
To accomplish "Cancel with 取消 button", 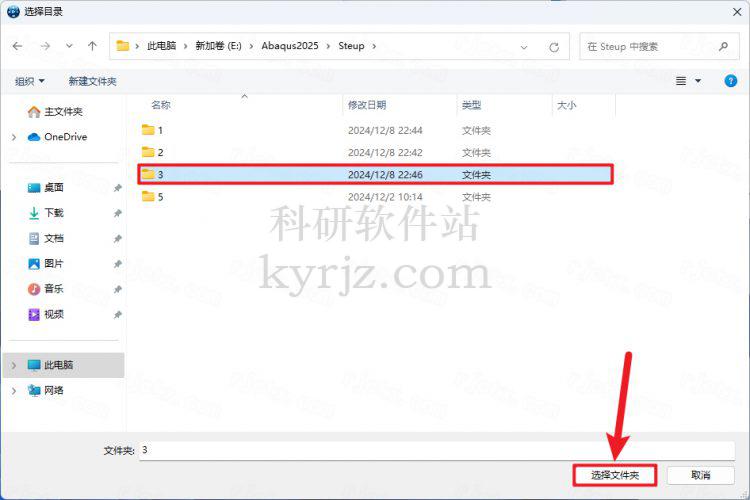I will pyautogui.click(x=701, y=475).
